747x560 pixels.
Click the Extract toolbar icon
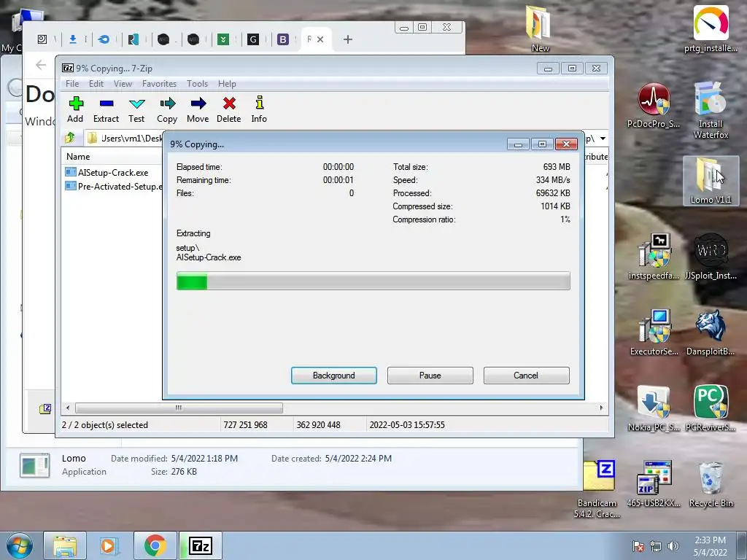106,109
